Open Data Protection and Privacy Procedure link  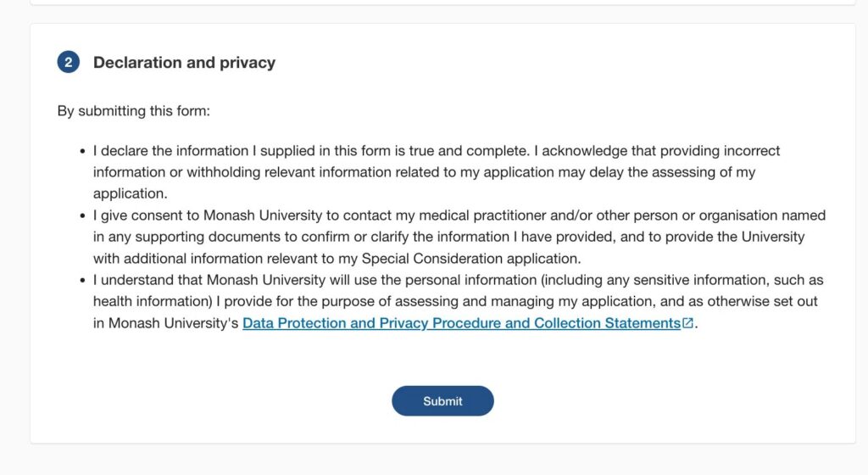[461, 323]
